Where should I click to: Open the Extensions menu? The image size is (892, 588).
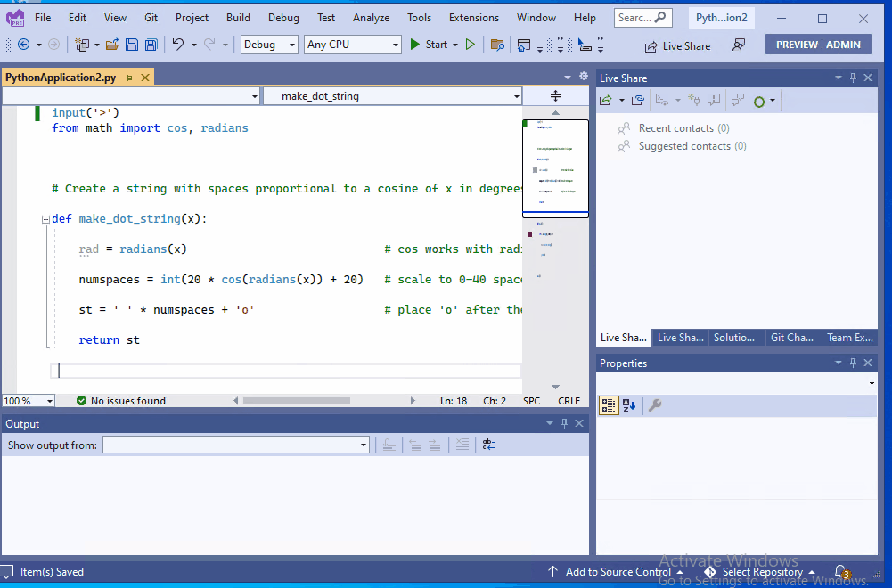(x=474, y=18)
